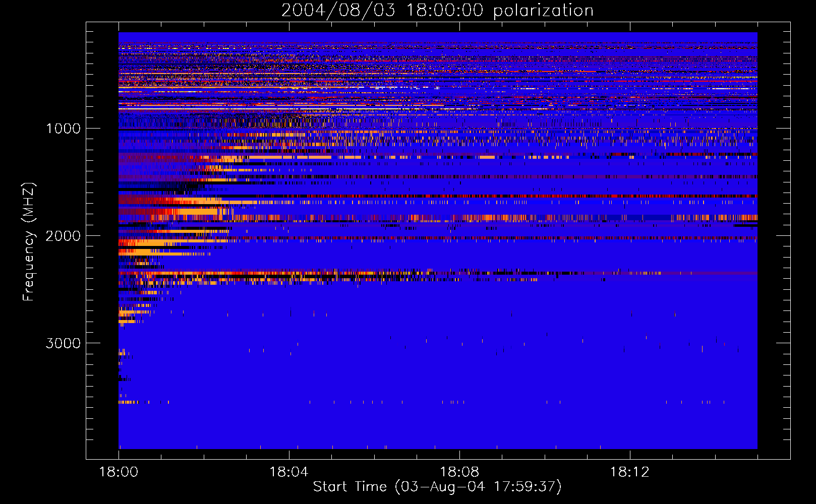
Task: Click the plot title '2004/08/03 18:00:00 polarization'
Action: click(437, 11)
